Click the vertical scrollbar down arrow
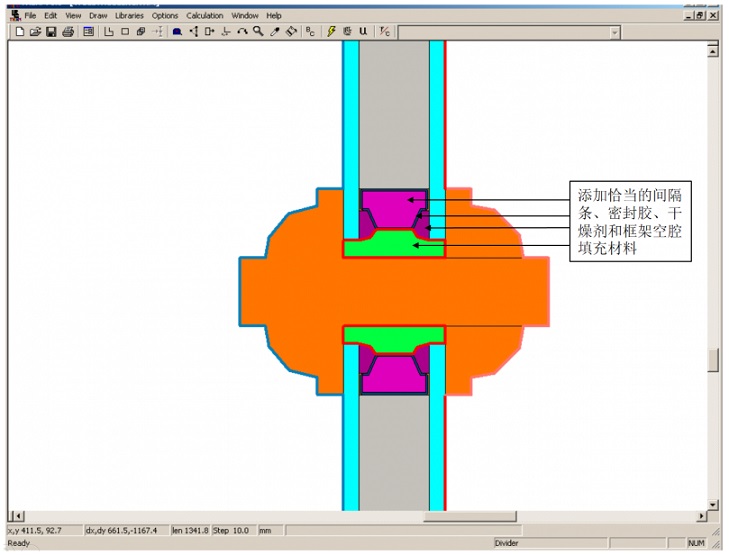The height and width of the screenshot is (555, 729). coord(713,504)
